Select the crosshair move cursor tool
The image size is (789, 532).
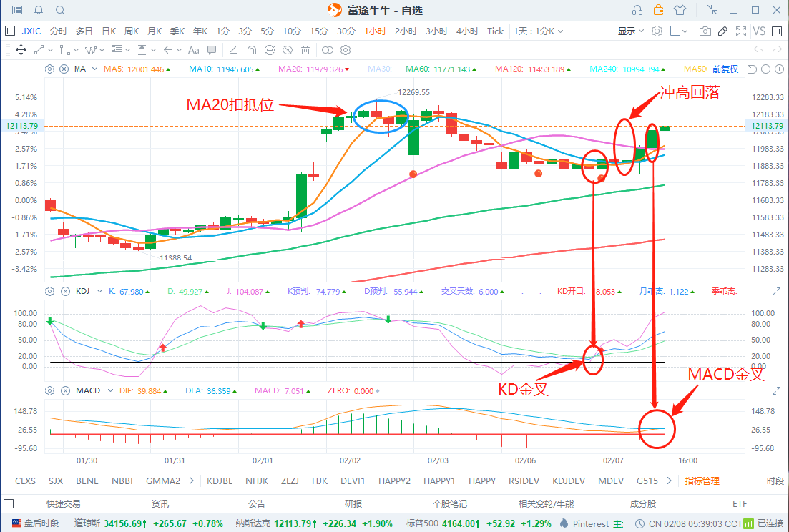pyautogui.click(x=21, y=50)
